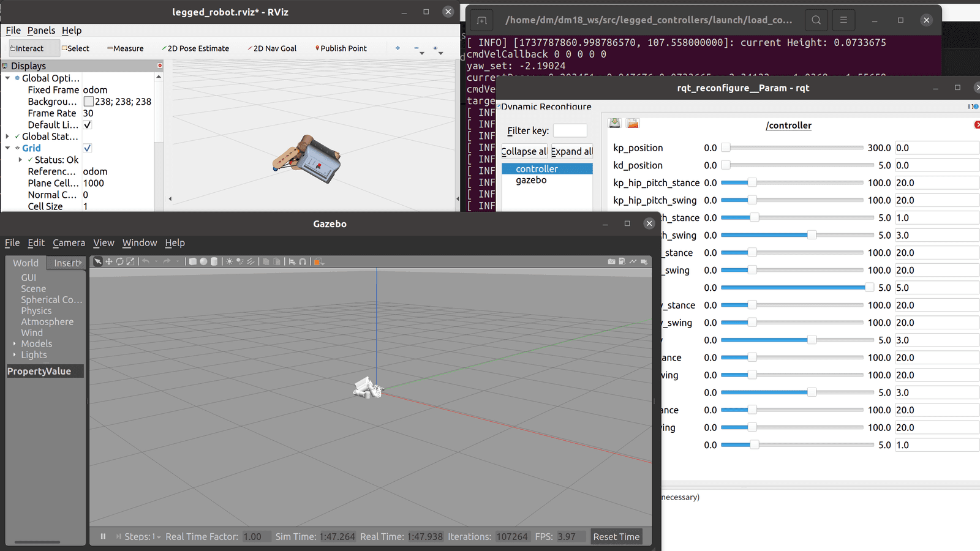This screenshot has height=551, width=980.
Task: Click the Collapse all button in rqt_reconfigure
Action: click(524, 151)
